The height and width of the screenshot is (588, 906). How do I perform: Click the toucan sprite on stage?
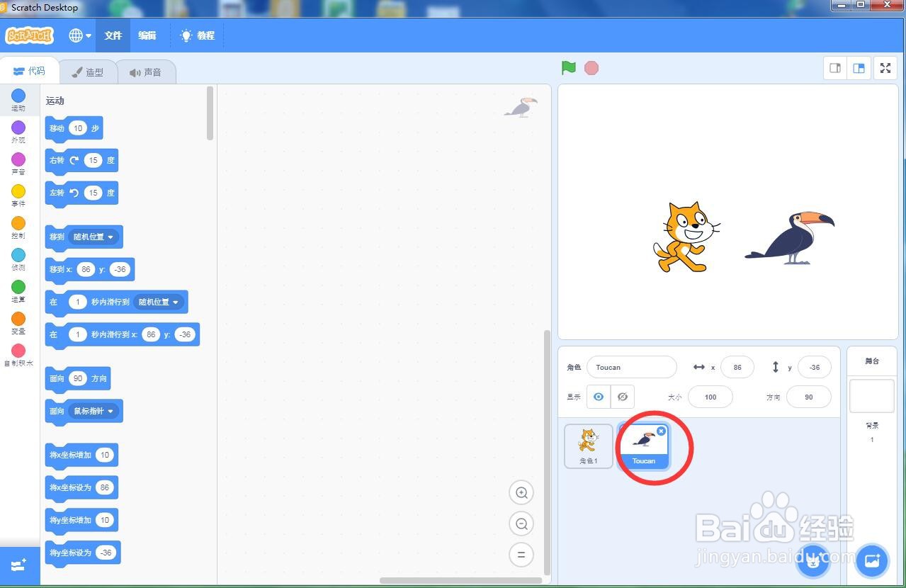(x=790, y=238)
